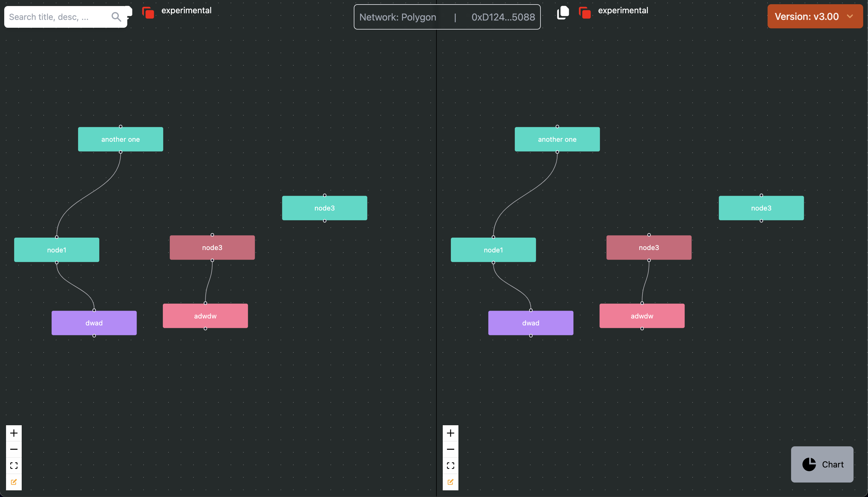Open the Version v3.00 dropdown
868x497 pixels.
tap(806, 16)
